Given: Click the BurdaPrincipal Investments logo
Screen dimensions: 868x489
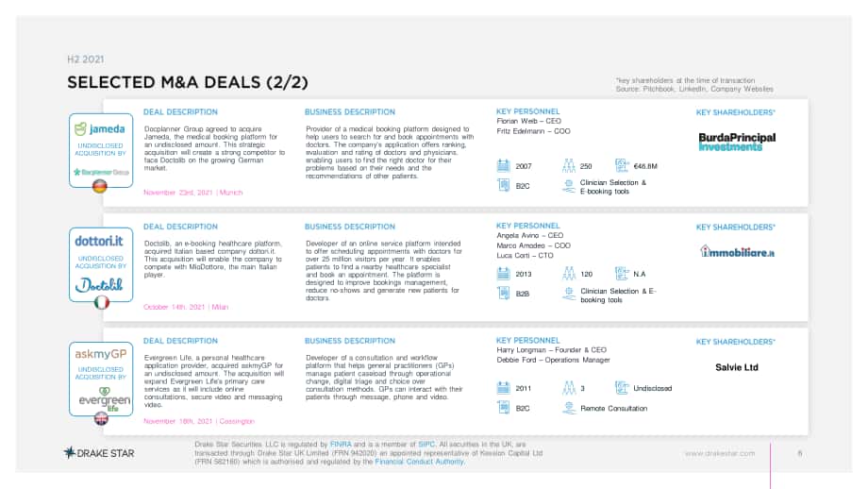Looking at the screenshot, I should (737, 142).
